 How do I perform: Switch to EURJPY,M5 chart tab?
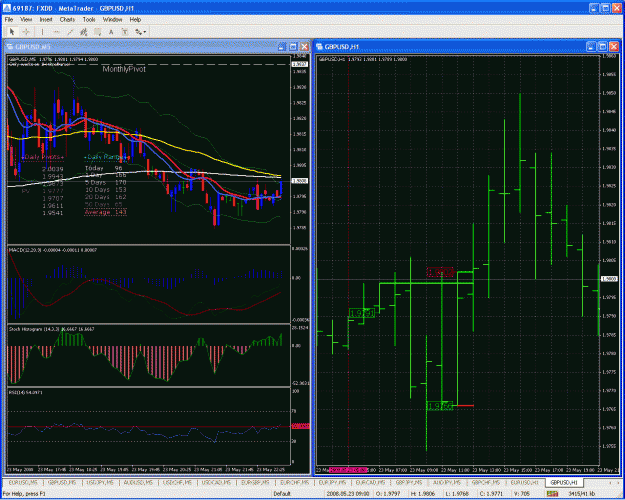[332, 483]
